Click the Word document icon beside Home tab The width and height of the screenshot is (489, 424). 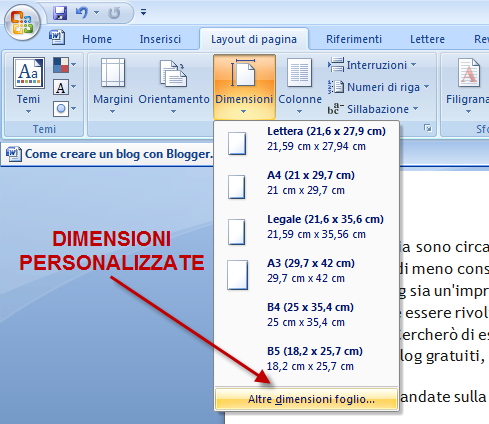click(x=57, y=37)
